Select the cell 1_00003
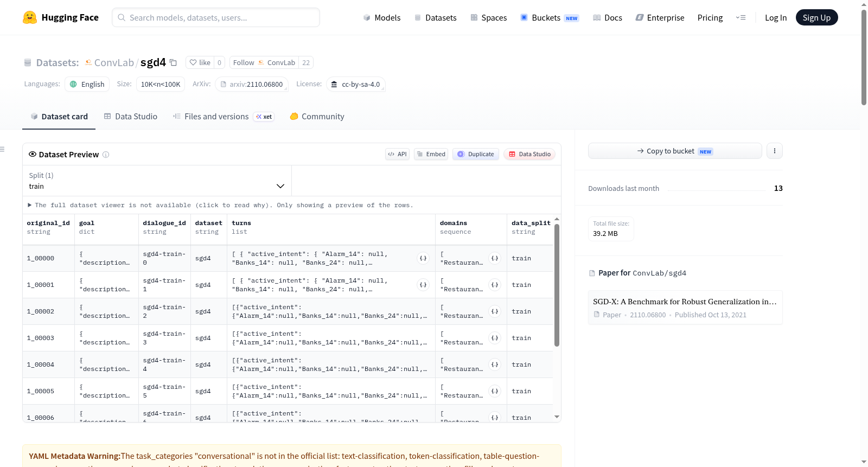The image size is (868, 467). (x=48, y=338)
